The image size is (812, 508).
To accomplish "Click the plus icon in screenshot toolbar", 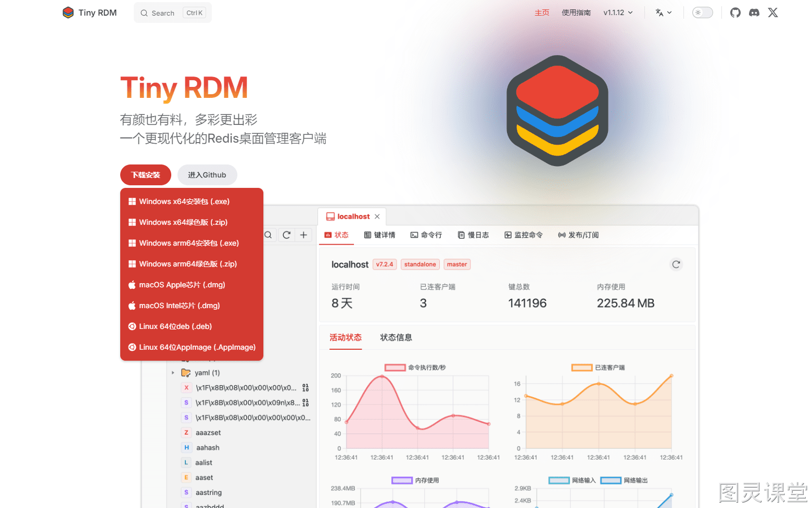I will 303,235.
